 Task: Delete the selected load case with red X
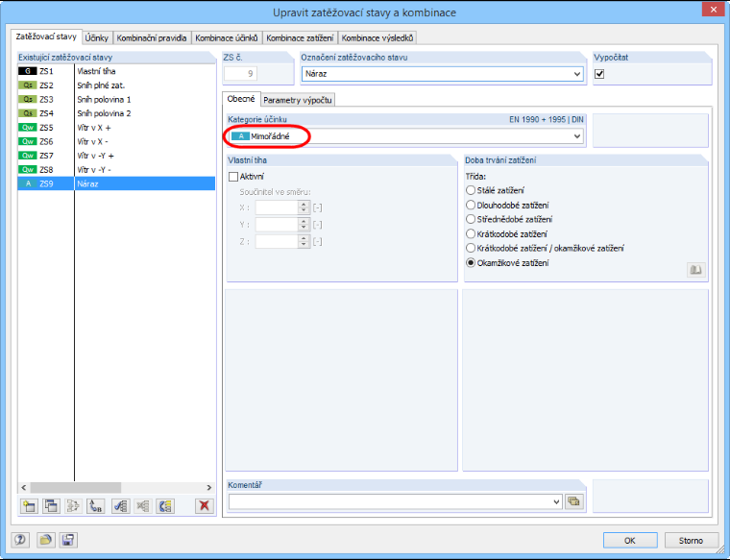205,505
